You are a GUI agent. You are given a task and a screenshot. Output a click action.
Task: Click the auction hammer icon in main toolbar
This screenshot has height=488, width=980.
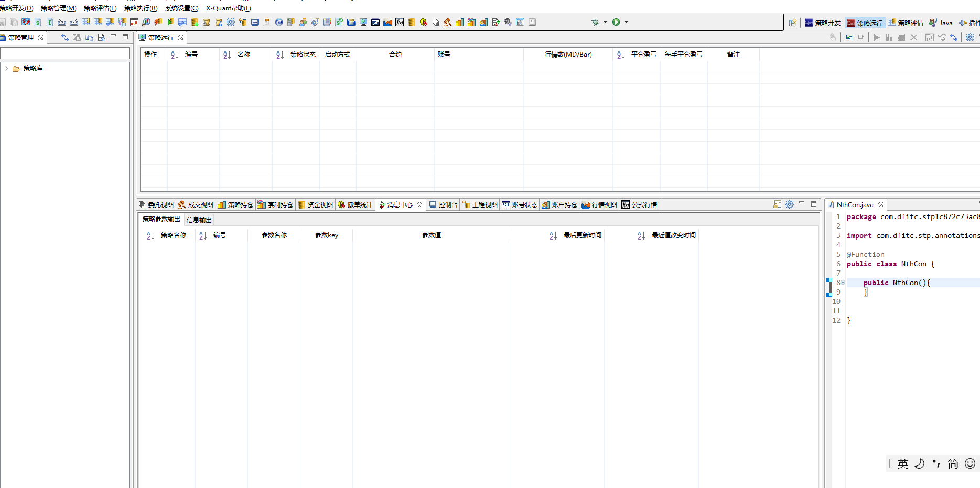(447, 22)
